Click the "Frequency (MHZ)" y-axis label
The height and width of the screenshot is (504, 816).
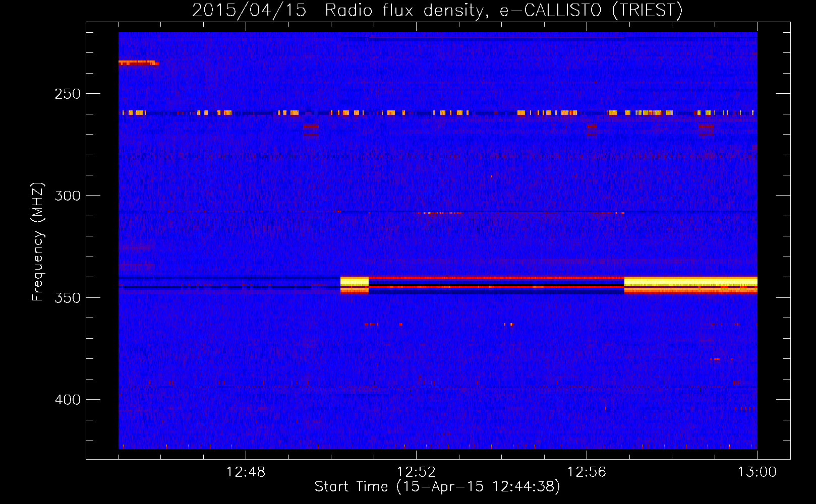coord(38,242)
